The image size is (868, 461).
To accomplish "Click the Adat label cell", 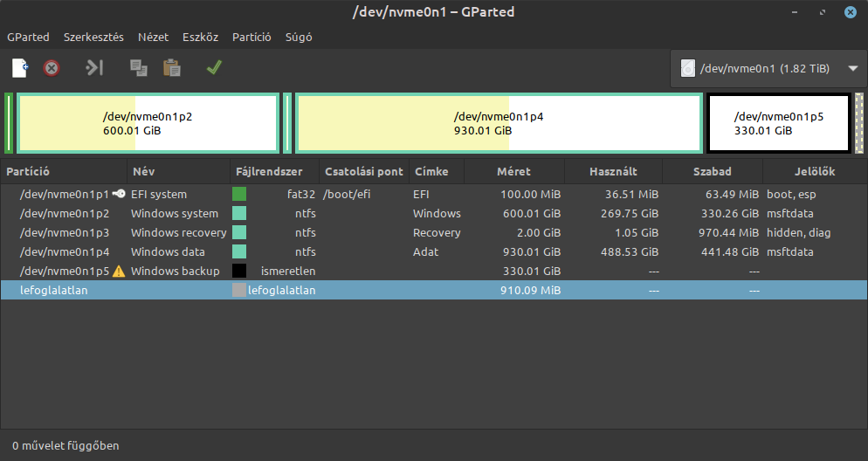I will point(425,251).
